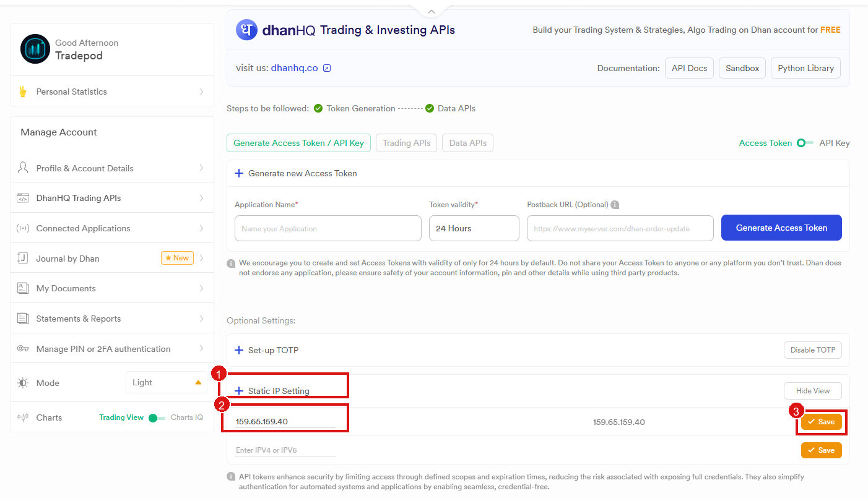This screenshot has height=501, width=868.
Task: Toggle charts between Trading View and Charts IQ
Action: coord(157,417)
